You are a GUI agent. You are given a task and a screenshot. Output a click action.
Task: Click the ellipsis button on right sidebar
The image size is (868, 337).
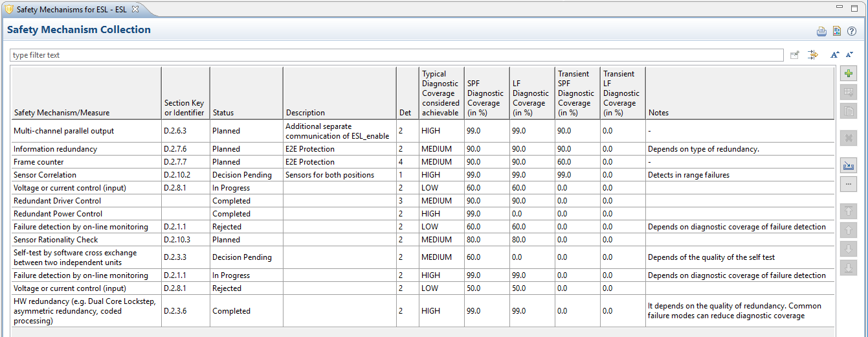[x=849, y=185]
